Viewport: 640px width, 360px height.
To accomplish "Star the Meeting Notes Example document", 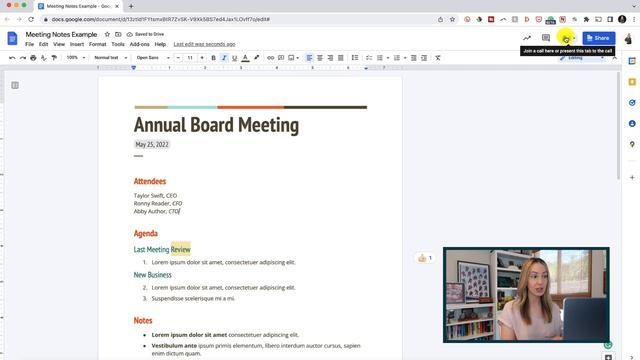I will click(x=107, y=34).
